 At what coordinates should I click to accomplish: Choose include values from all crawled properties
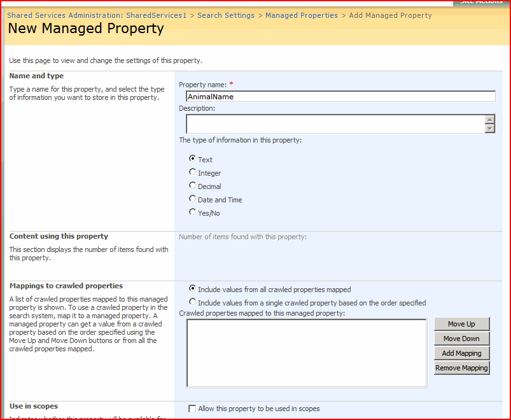click(x=193, y=289)
